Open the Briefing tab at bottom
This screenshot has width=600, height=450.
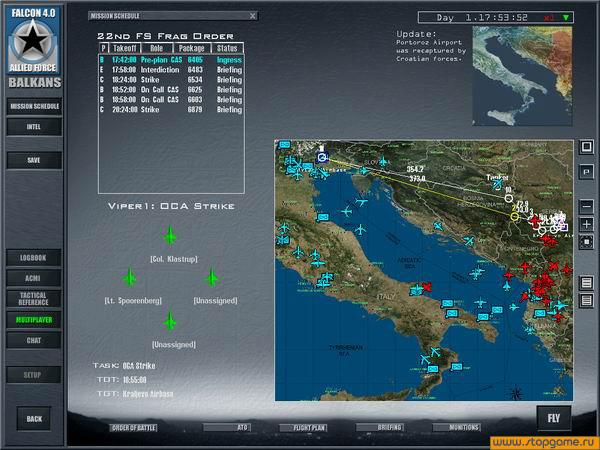pos(379,427)
